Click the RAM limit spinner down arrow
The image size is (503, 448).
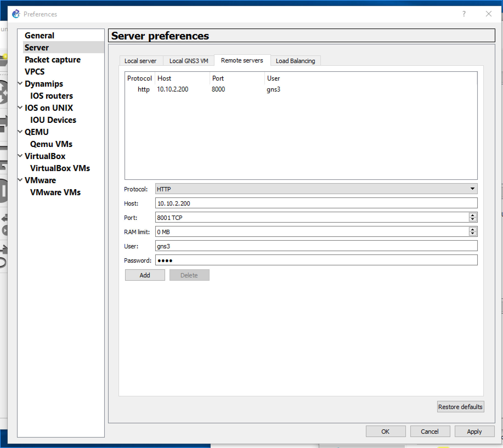click(x=472, y=234)
